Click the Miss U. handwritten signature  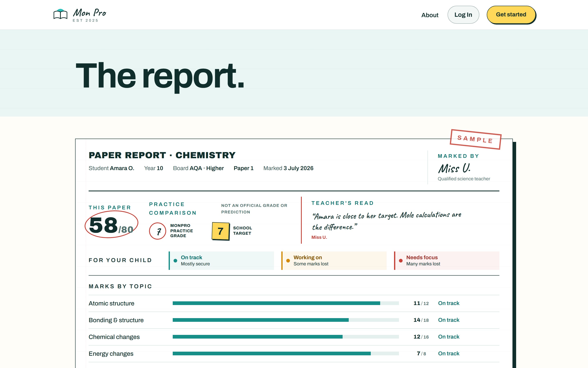tap(454, 168)
